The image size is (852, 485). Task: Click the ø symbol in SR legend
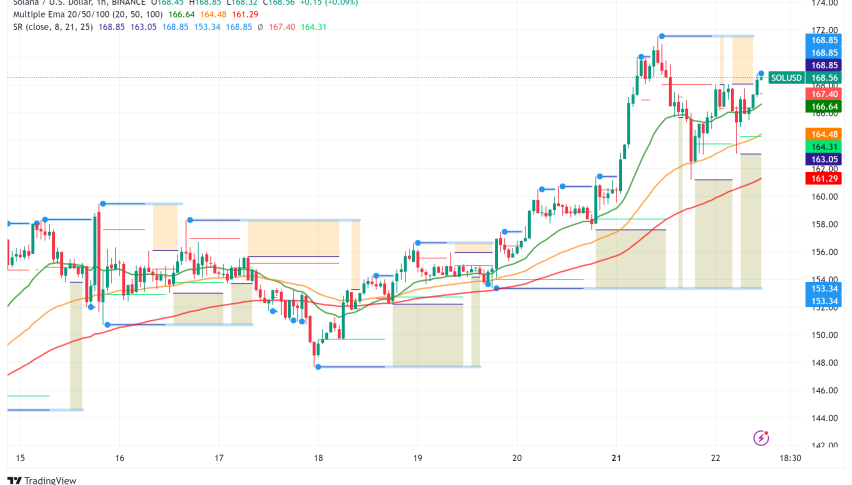(260, 27)
